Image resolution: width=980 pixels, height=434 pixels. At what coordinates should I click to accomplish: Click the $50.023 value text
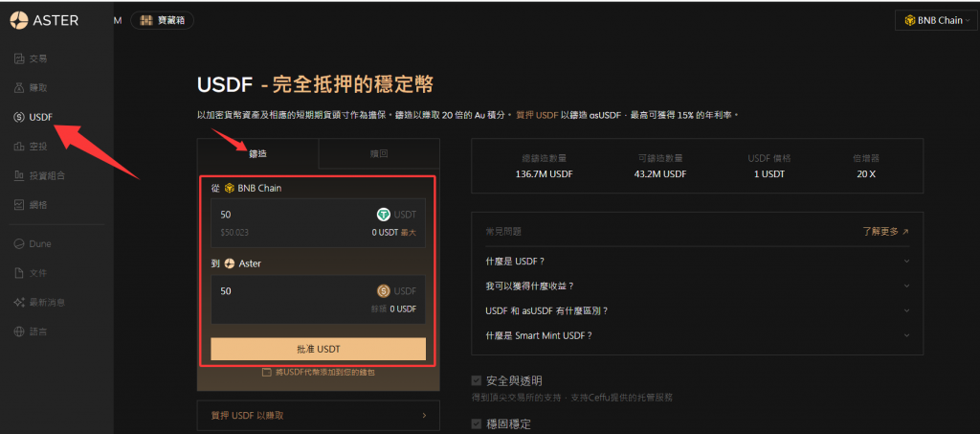pyautogui.click(x=234, y=233)
